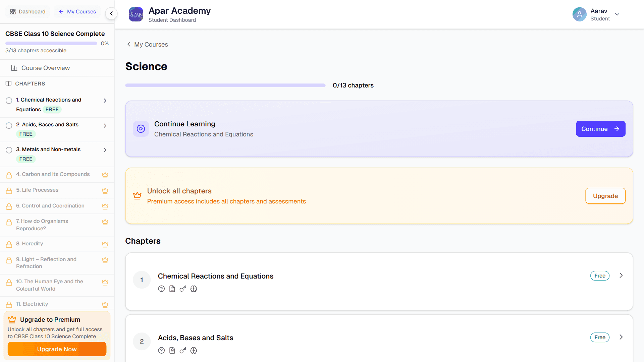
Task: Expand sidebar chapter 2 Acids, Bases chevron
Action: tap(105, 126)
